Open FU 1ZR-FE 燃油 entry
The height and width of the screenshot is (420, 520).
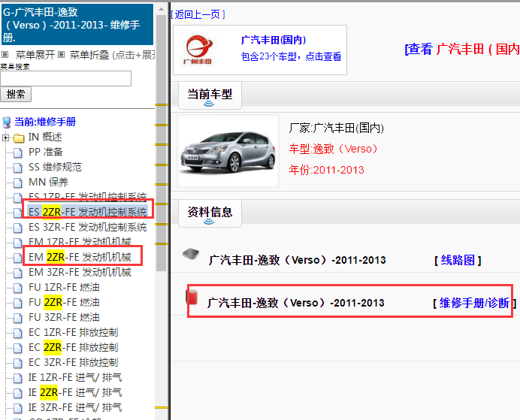pos(64,287)
